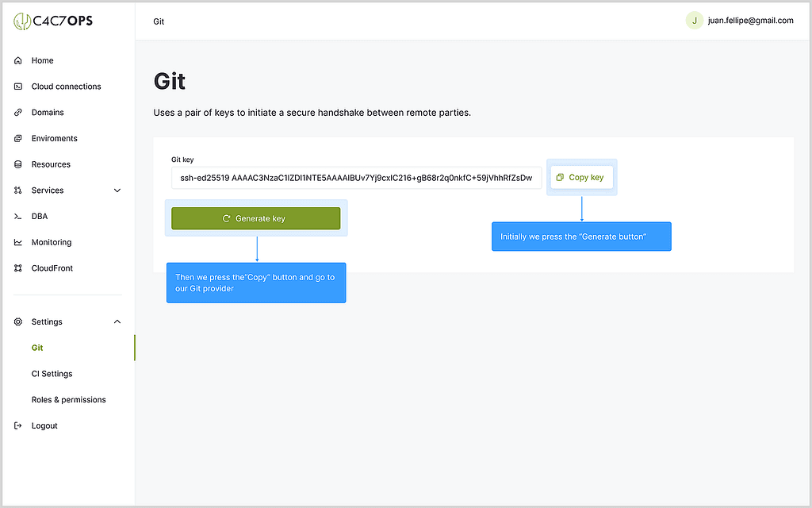Expand the Services submenu chevron
The image size is (812, 508).
pos(117,190)
